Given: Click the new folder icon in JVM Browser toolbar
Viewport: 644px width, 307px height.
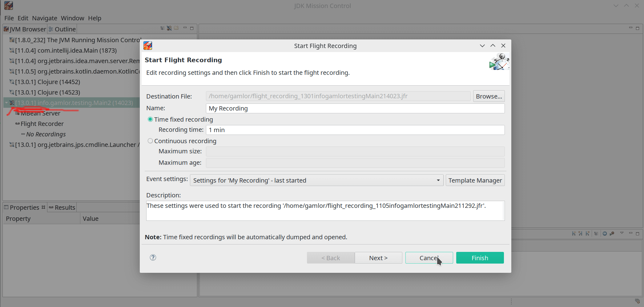Looking at the screenshot, I should 176,28.
